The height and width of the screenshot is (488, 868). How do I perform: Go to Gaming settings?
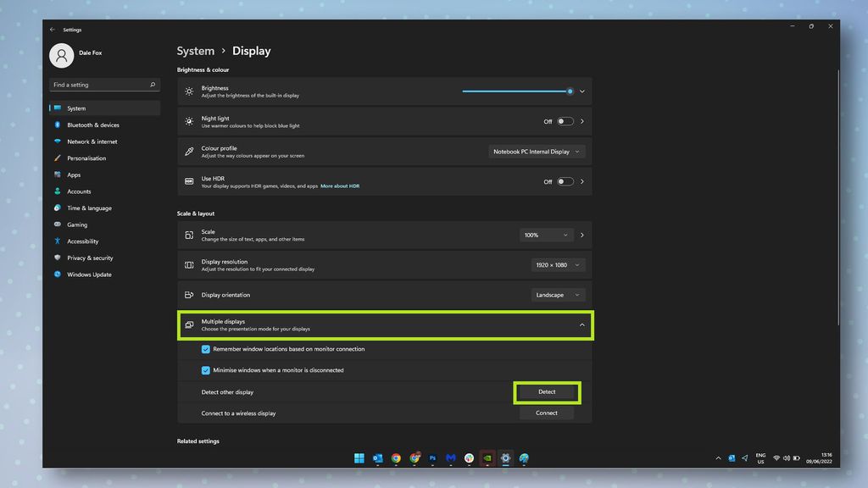tap(81, 225)
